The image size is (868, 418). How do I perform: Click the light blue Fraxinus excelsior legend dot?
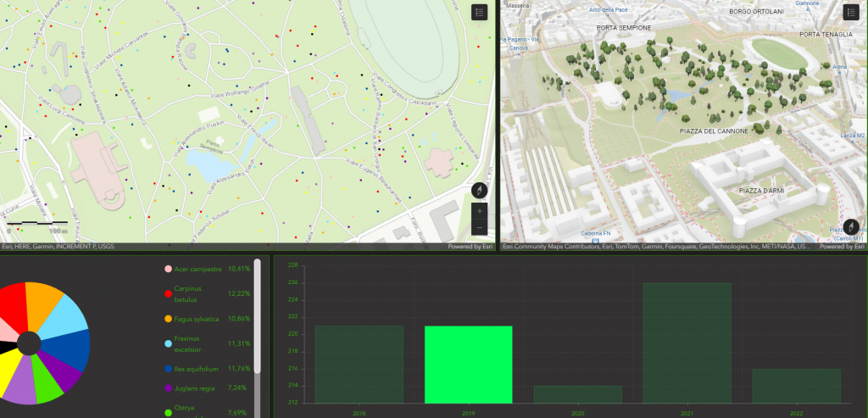(168, 344)
